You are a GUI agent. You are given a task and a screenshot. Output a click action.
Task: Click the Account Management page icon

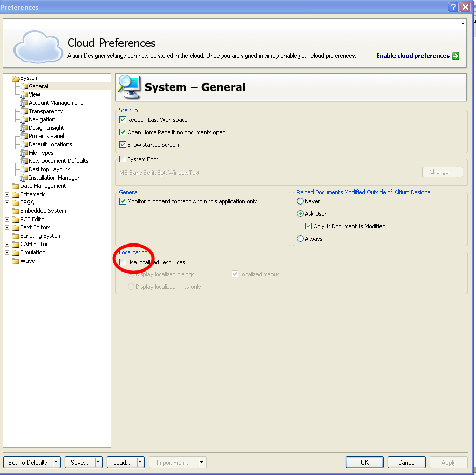(24, 103)
